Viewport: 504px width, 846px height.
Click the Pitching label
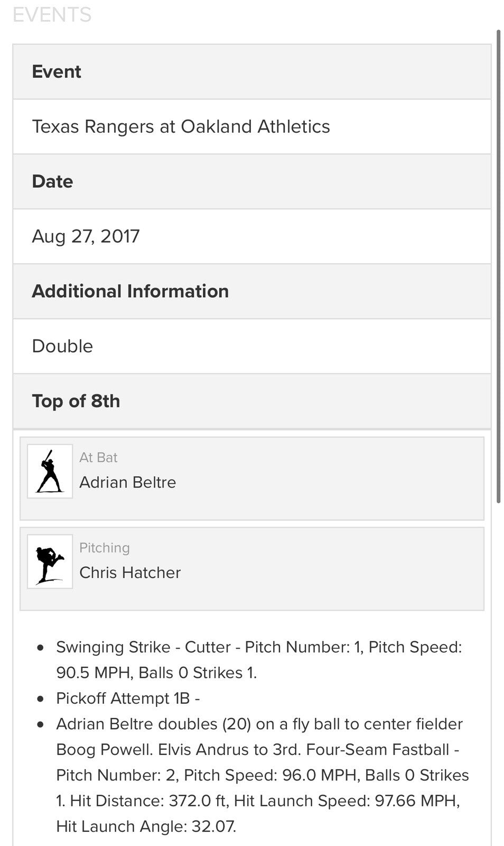point(104,548)
